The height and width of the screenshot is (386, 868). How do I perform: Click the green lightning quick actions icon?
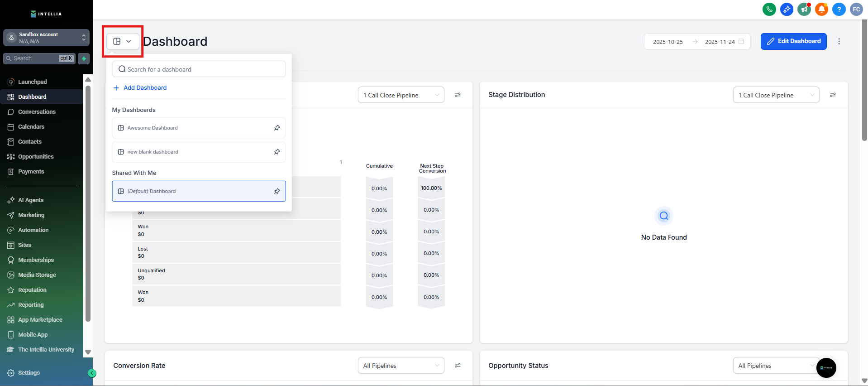pyautogui.click(x=84, y=58)
